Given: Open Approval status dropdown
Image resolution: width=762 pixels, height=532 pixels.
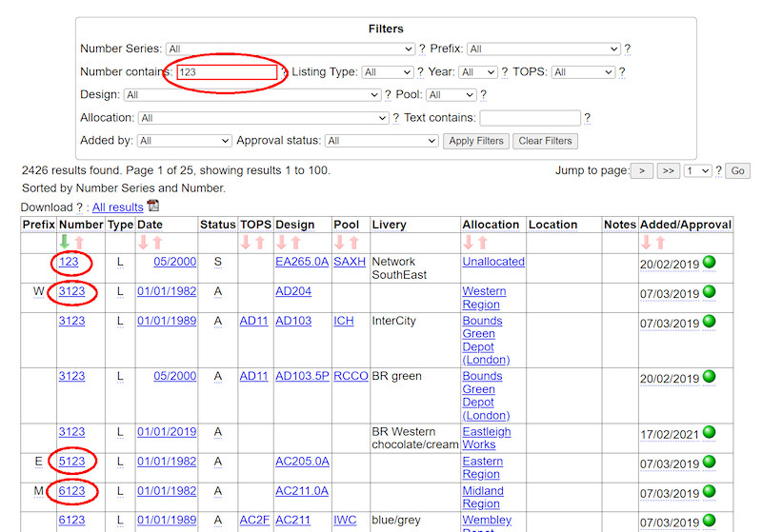Looking at the screenshot, I should pyautogui.click(x=382, y=141).
